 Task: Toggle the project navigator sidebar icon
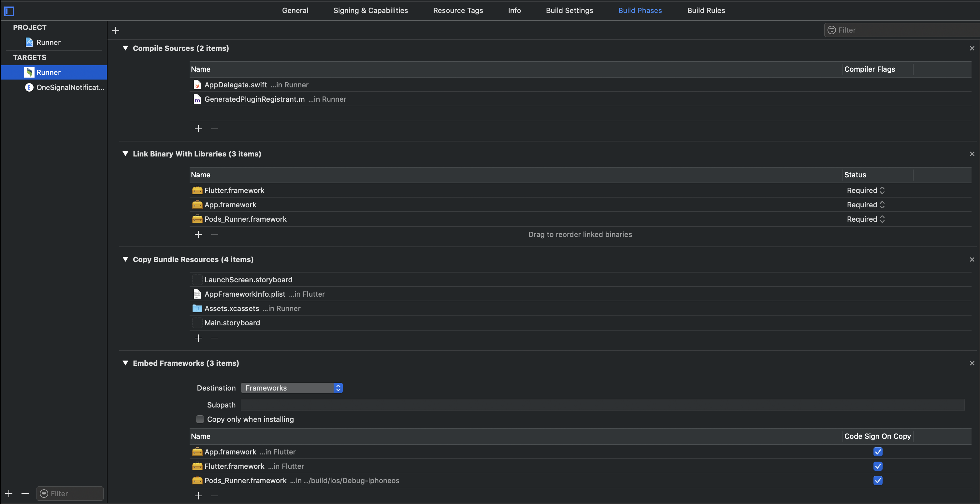(x=9, y=11)
